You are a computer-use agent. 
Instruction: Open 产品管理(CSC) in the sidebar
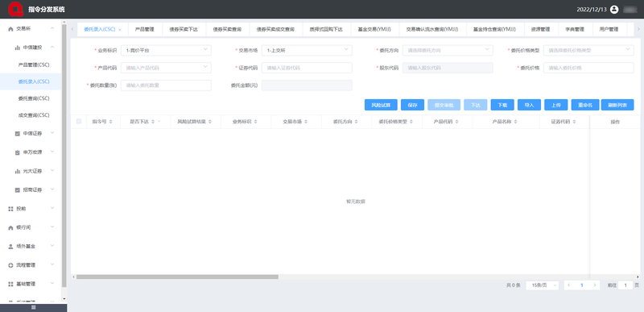(34, 65)
